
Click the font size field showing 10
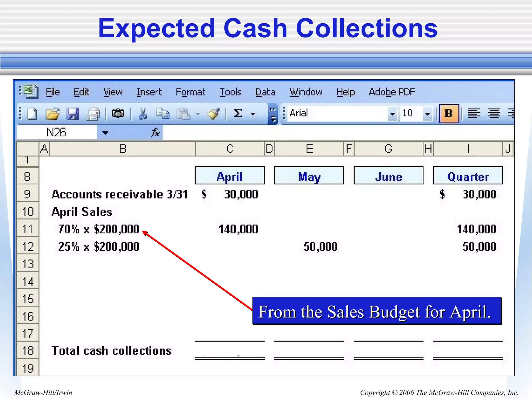[411, 114]
